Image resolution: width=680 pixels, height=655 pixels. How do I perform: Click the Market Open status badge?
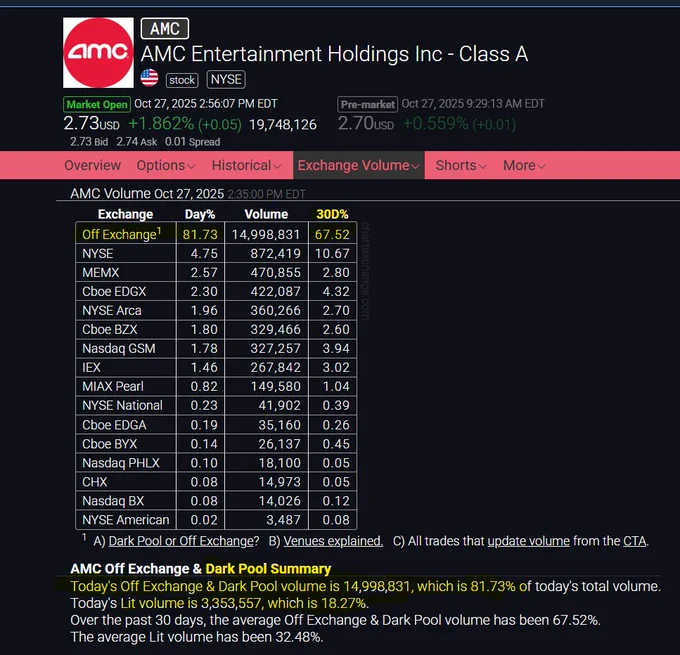tap(97, 105)
